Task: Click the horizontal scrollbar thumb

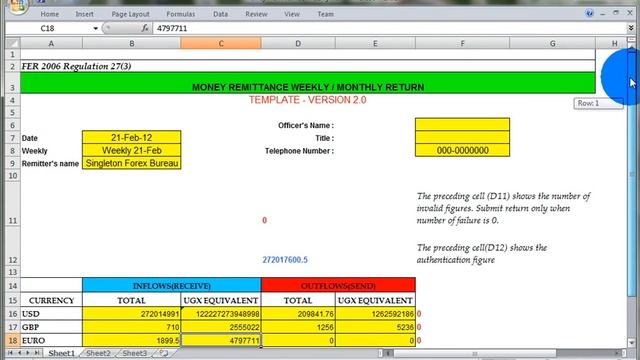Action: [475, 353]
